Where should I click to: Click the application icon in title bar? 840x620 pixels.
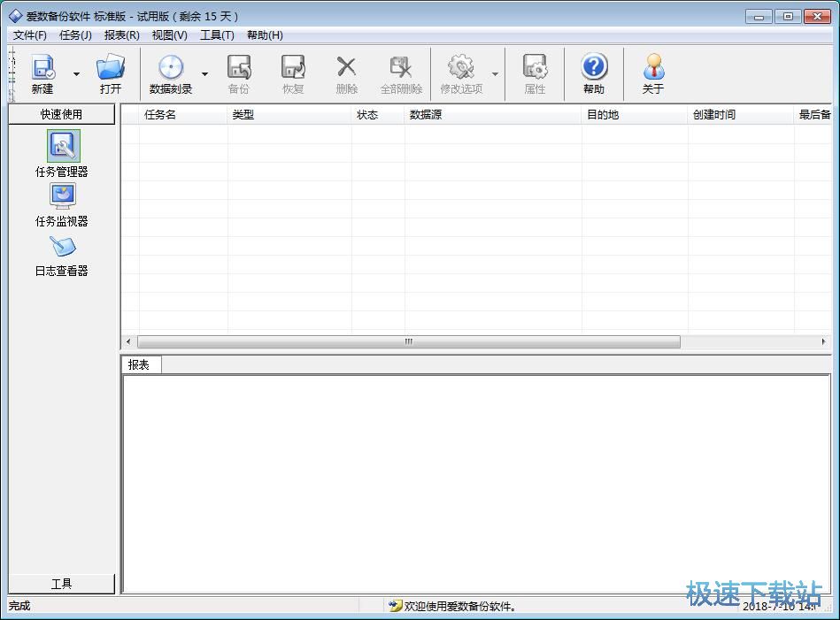[16, 16]
